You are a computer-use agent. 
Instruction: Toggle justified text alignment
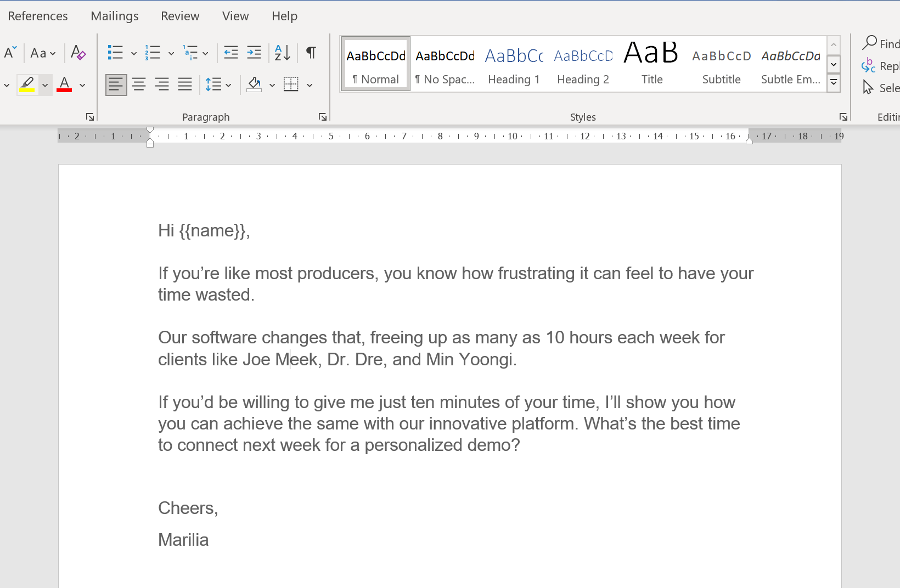[x=184, y=84]
